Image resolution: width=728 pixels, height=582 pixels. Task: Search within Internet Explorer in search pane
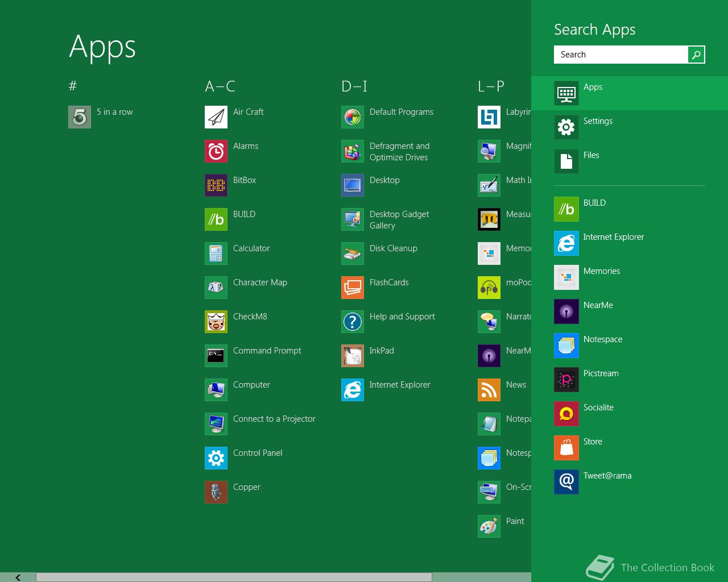tap(630, 243)
